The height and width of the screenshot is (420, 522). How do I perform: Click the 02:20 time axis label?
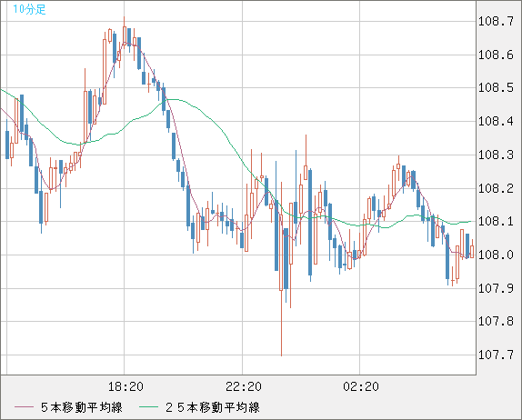coord(361,386)
